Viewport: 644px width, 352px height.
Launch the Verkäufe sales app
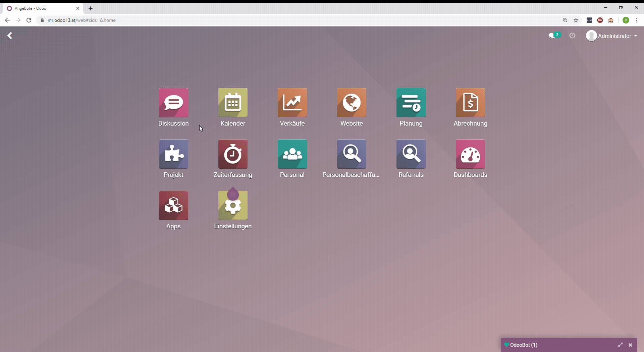pyautogui.click(x=292, y=103)
